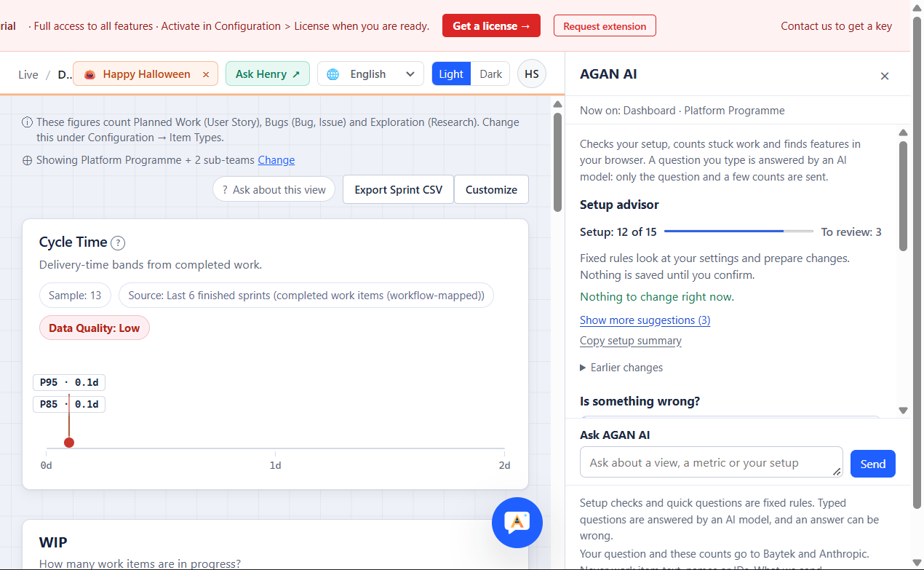The width and height of the screenshot is (924, 570).
Task: Click the Data Quality: Low badge
Action: coord(95,328)
